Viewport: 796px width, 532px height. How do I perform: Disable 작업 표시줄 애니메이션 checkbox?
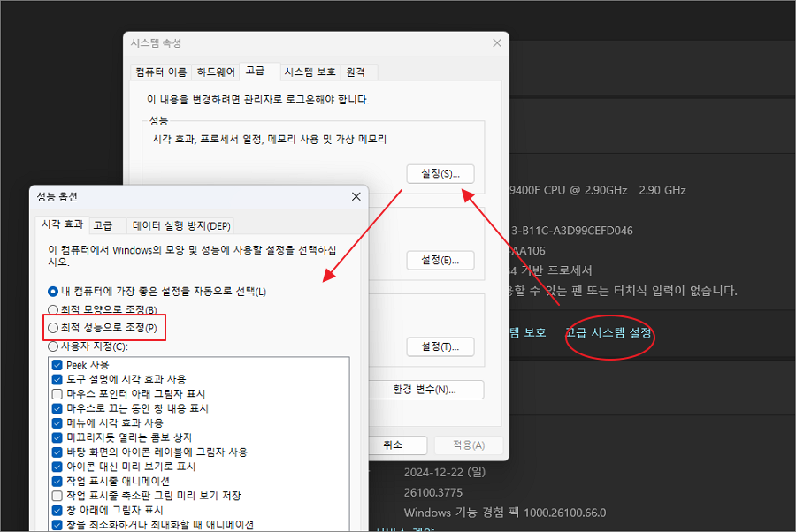point(57,482)
